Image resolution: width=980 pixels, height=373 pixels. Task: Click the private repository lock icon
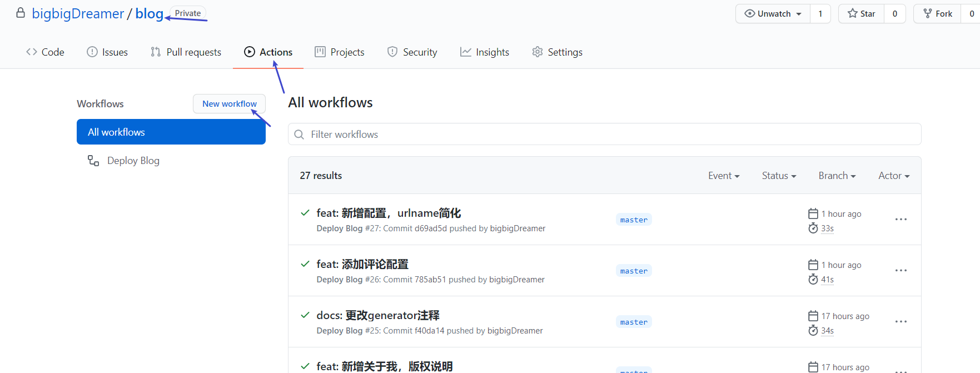pos(21,13)
